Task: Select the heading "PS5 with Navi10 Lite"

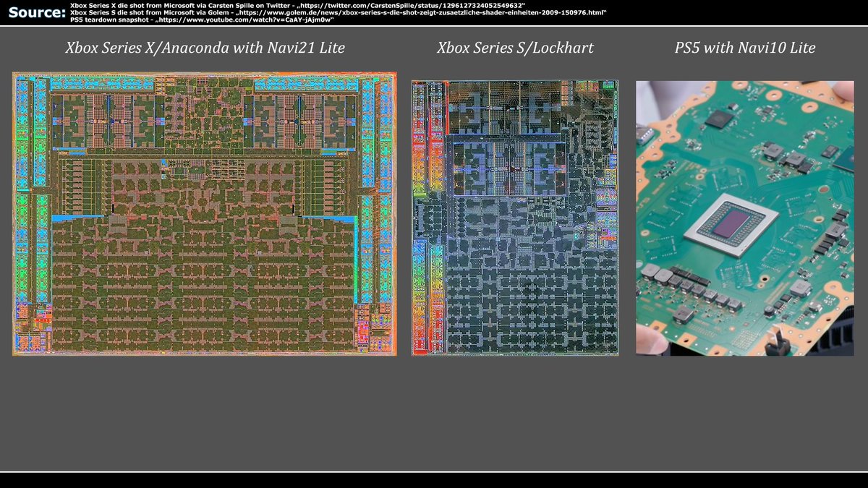Action: pos(745,48)
